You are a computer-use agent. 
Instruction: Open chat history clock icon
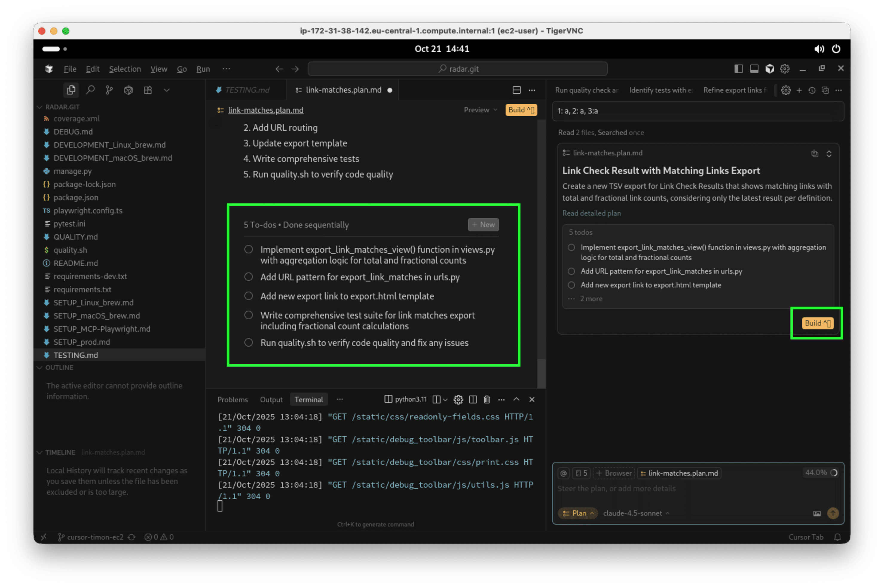tap(812, 90)
